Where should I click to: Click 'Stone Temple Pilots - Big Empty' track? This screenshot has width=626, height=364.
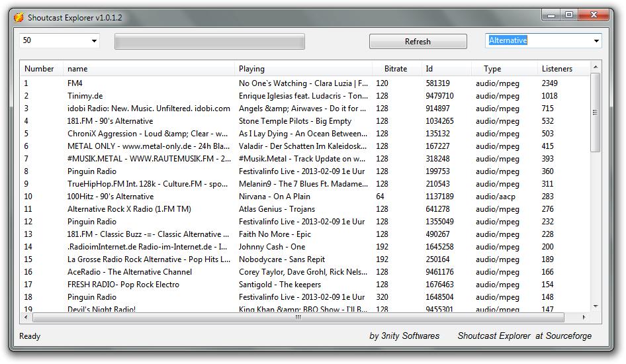click(295, 121)
